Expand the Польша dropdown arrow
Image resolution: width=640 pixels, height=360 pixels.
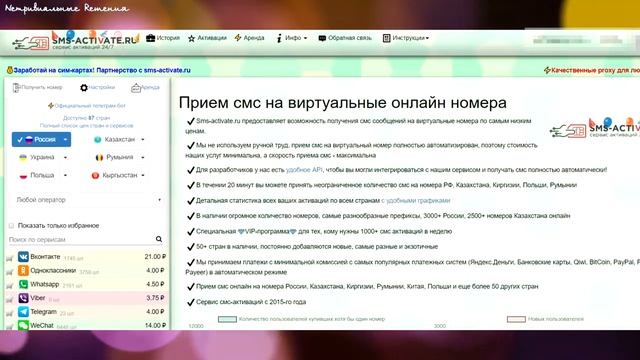click(65, 176)
